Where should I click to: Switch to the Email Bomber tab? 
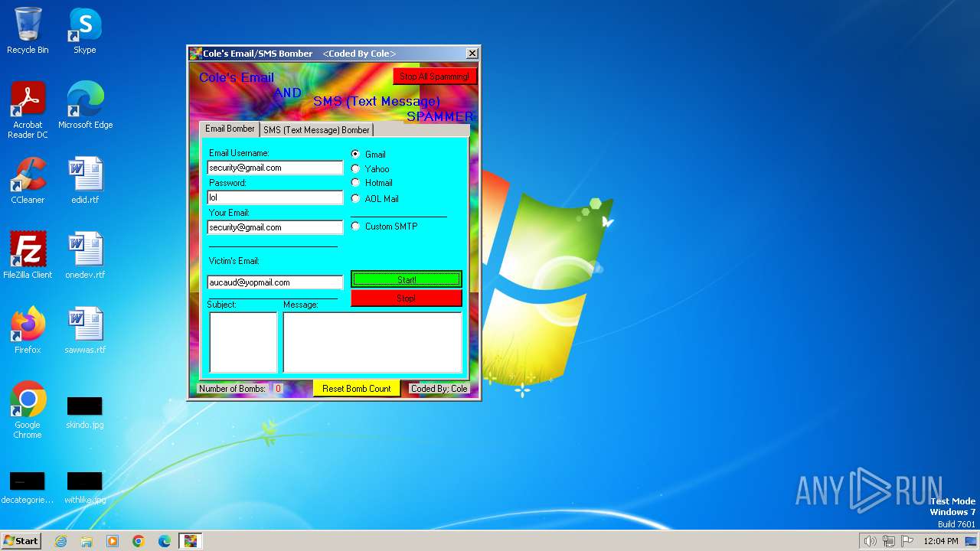230,129
